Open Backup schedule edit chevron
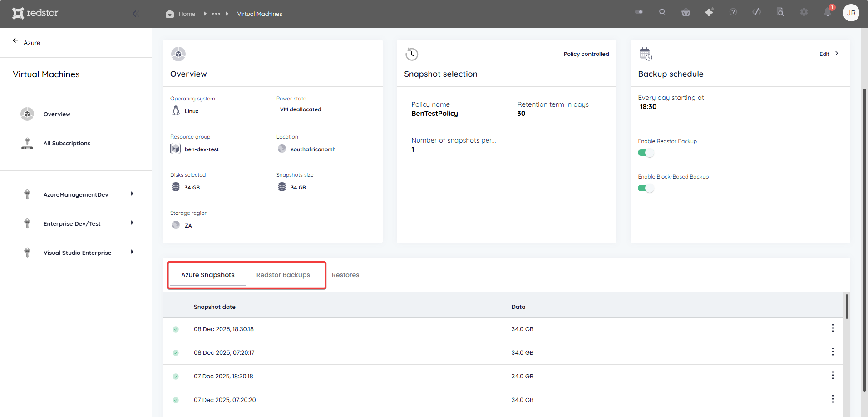Viewport: 868px width, 417px height. [x=837, y=54]
